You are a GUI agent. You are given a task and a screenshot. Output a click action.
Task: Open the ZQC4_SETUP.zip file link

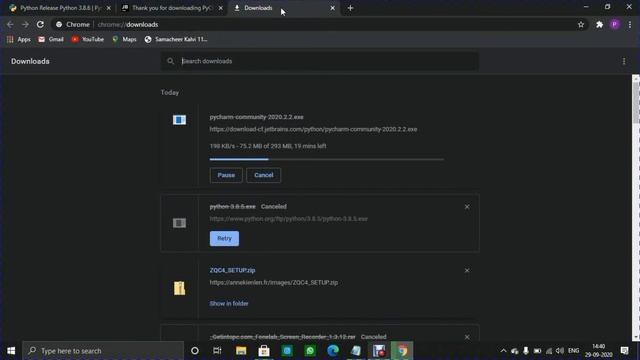pos(232,270)
